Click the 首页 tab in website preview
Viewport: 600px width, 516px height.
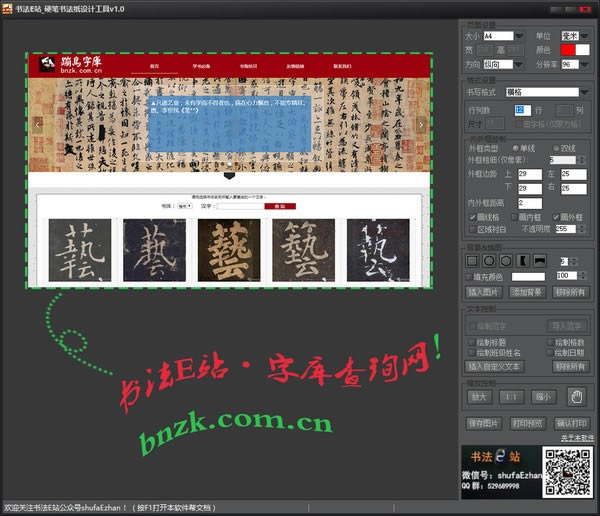click(154, 66)
